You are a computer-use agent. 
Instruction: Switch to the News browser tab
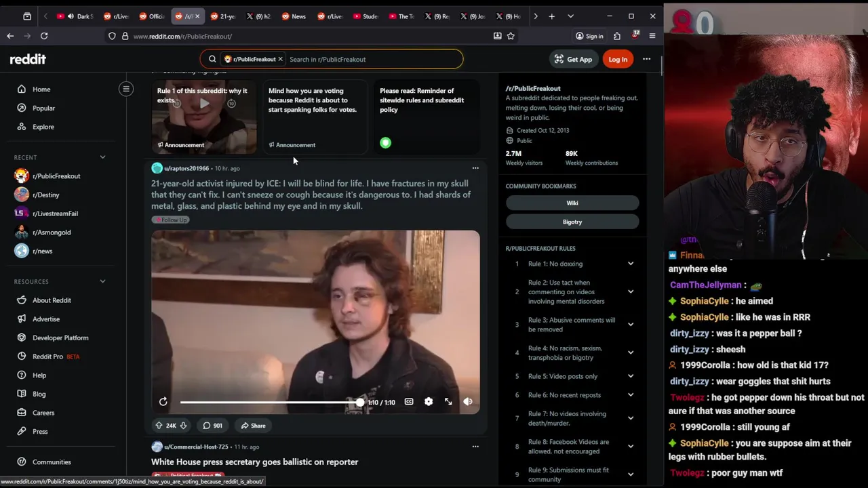[x=294, y=16]
